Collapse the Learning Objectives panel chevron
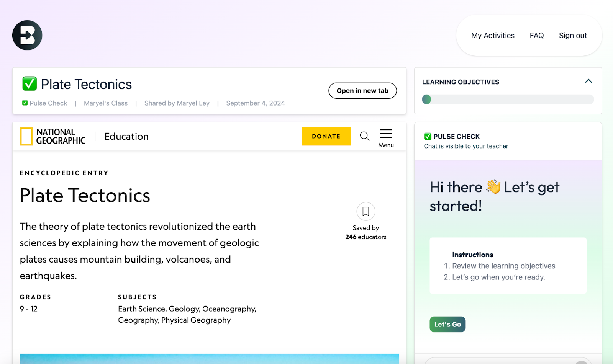This screenshot has height=364, width=613. point(588,81)
